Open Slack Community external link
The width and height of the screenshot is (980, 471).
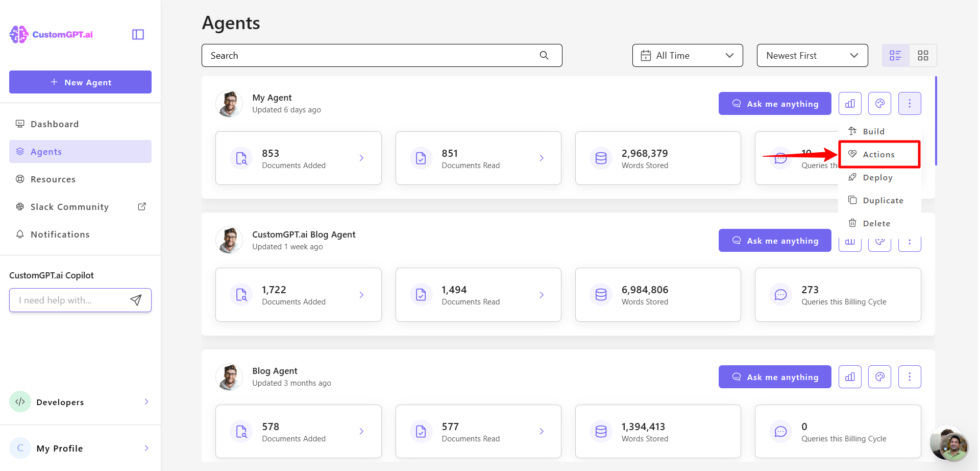point(80,207)
